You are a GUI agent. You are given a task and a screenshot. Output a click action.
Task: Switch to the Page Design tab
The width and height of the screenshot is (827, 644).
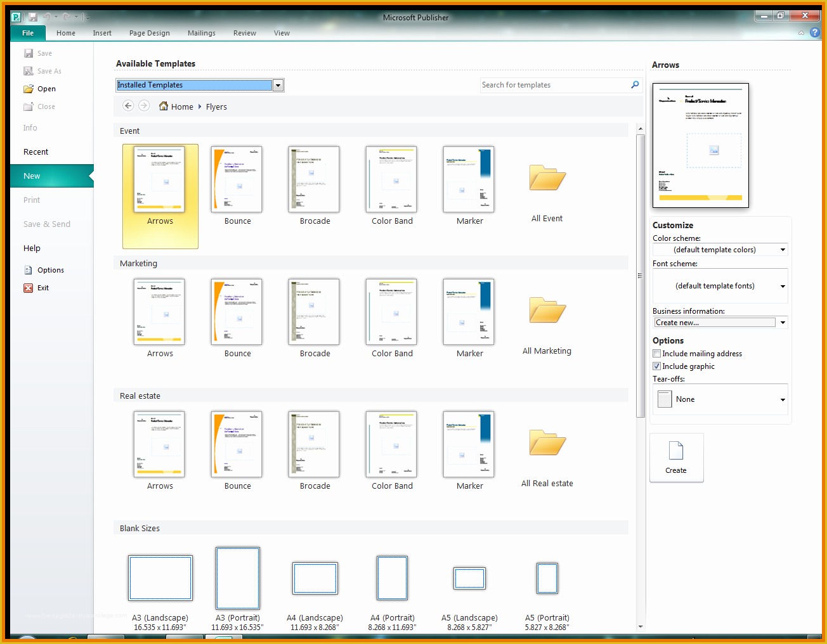pyautogui.click(x=150, y=33)
